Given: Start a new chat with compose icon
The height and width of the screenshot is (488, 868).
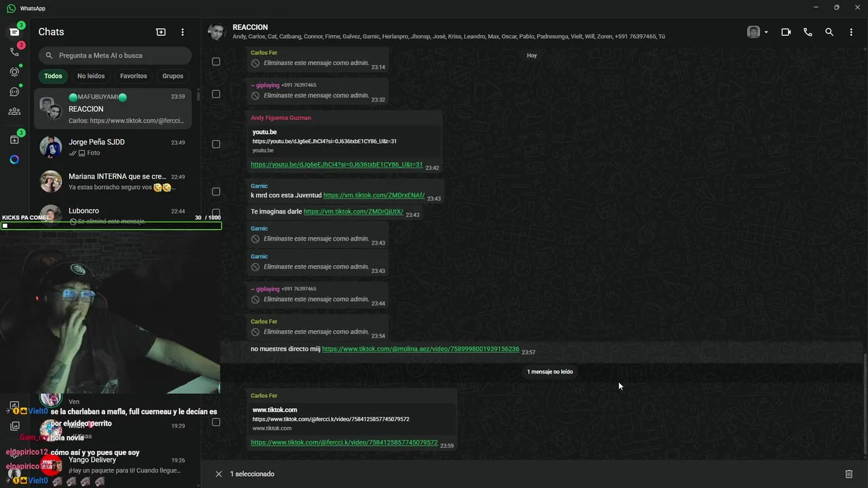Looking at the screenshot, I should point(161,32).
